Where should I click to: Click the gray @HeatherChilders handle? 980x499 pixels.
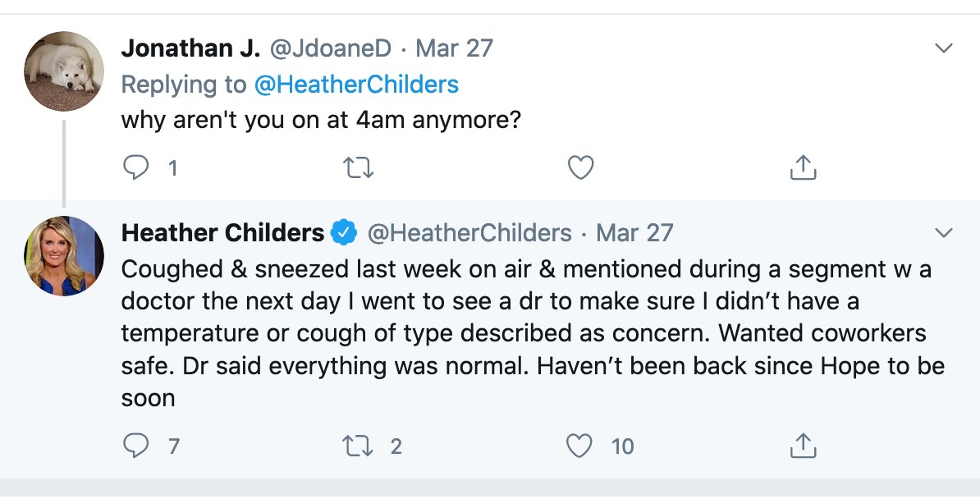coord(469,232)
